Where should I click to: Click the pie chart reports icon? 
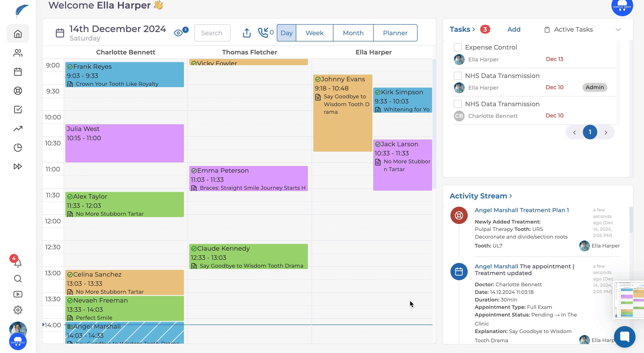pos(18,147)
